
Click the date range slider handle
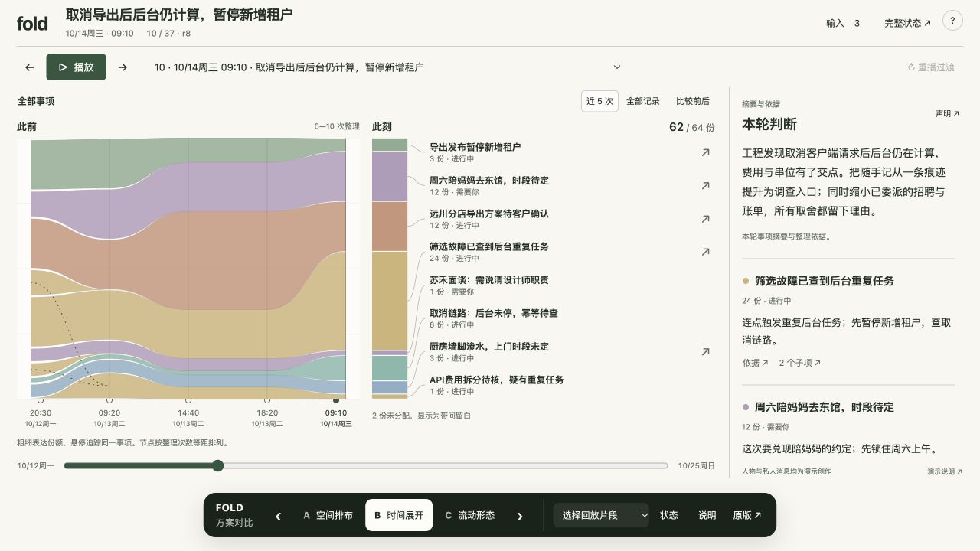(x=217, y=465)
